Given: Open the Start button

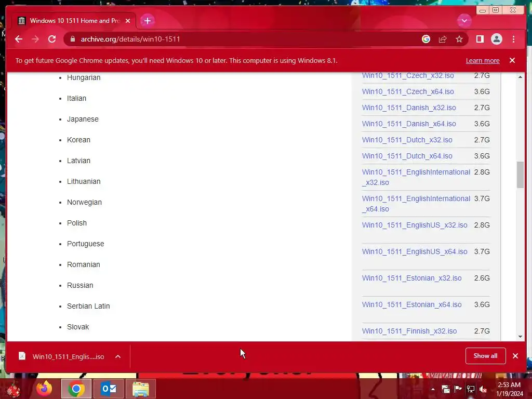Looking at the screenshot, I should pos(13,389).
